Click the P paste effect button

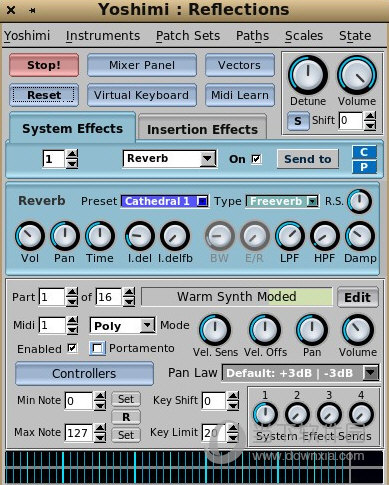click(x=364, y=167)
